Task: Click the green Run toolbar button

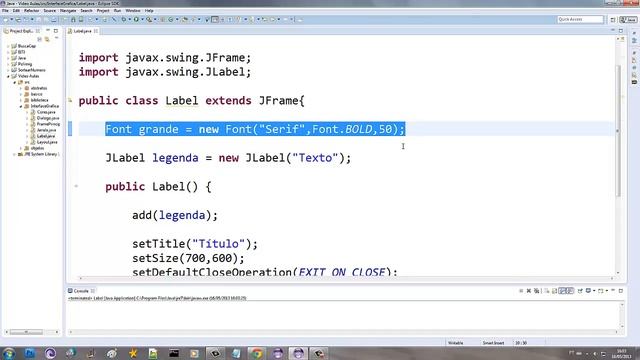Action: pyautogui.click(x=136, y=19)
